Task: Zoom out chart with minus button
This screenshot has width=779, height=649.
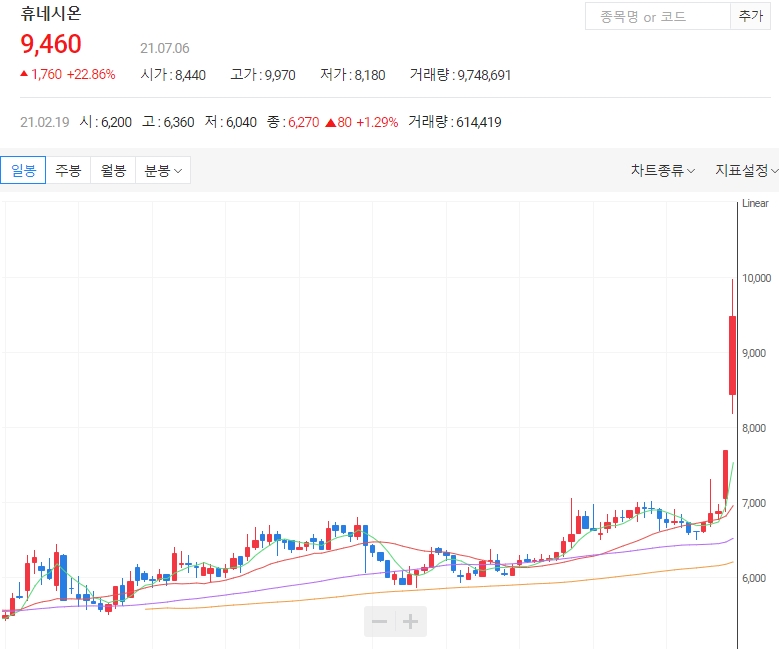Action: [380, 621]
